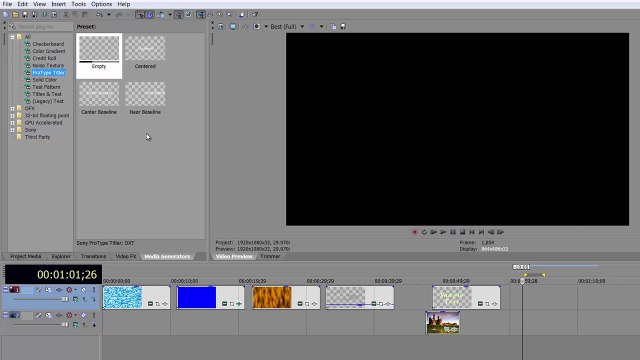640x360 pixels.
Task: Click the Cut scissors icon
Action: (65, 15)
